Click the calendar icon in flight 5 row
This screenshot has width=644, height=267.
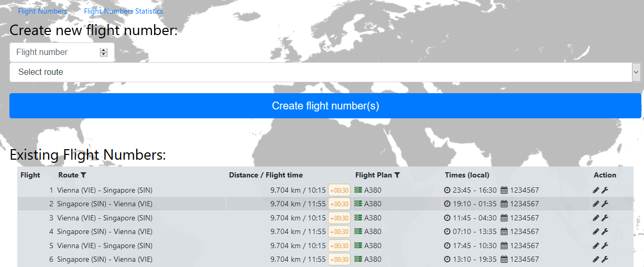pos(504,246)
